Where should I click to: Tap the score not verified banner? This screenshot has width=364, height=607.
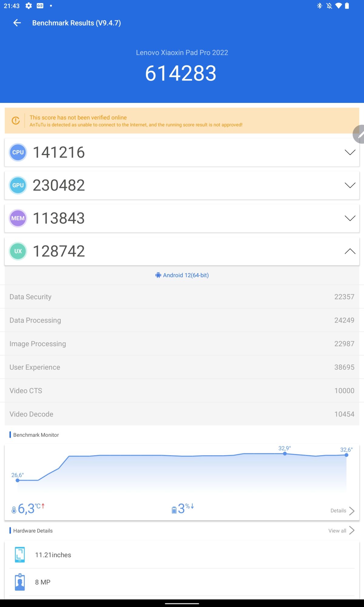tap(182, 120)
